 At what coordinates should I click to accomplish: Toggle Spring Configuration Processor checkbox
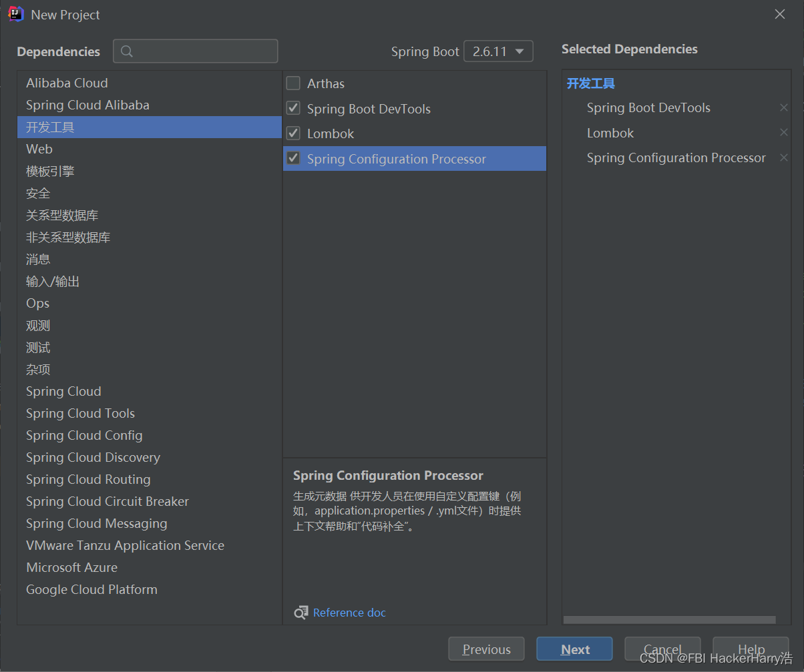tap(293, 158)
